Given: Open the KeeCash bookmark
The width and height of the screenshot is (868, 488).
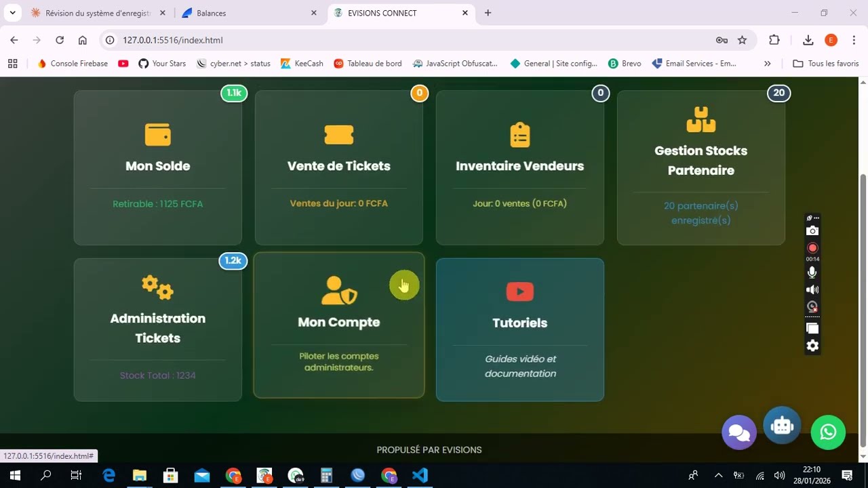Looking at the screenshot, I should (x=302, y=64).
